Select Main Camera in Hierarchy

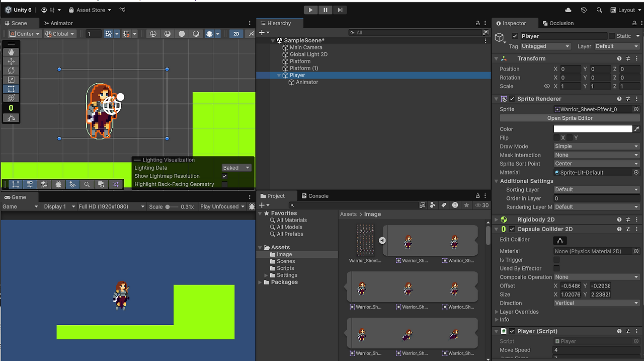pyautogui.click(x=306, y=47)
